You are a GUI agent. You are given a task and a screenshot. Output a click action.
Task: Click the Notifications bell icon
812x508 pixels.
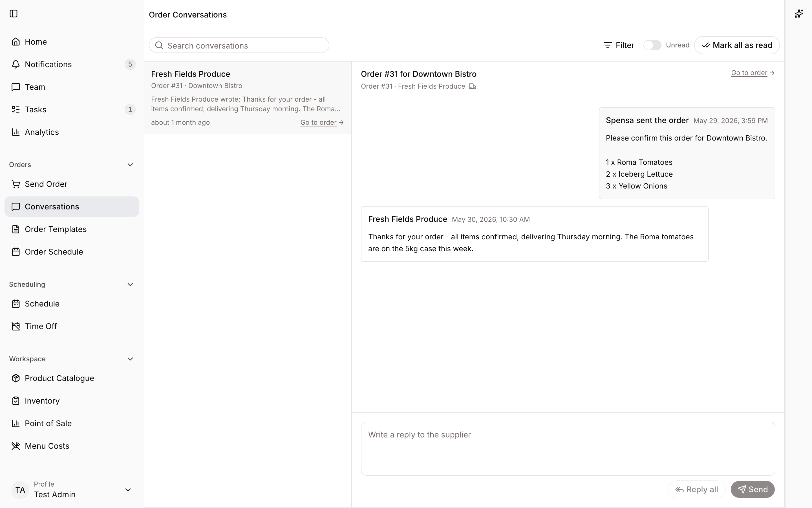(x=16, y=64)
